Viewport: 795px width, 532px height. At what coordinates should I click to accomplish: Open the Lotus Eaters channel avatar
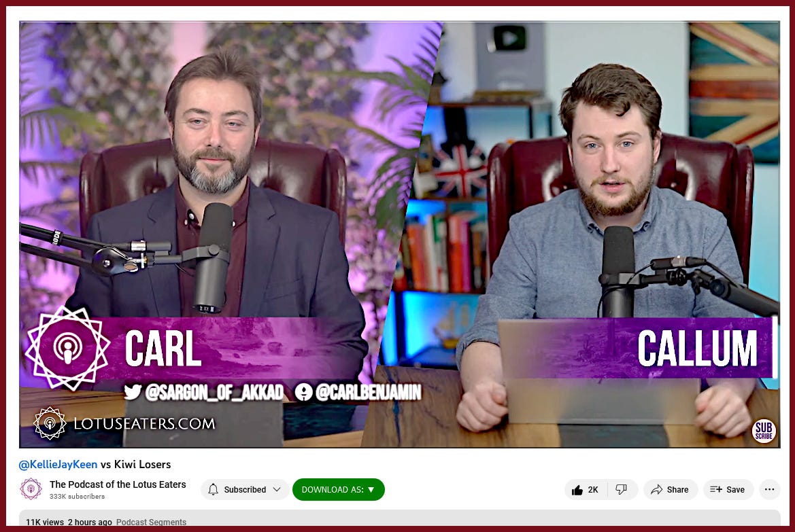coord(31,489)
